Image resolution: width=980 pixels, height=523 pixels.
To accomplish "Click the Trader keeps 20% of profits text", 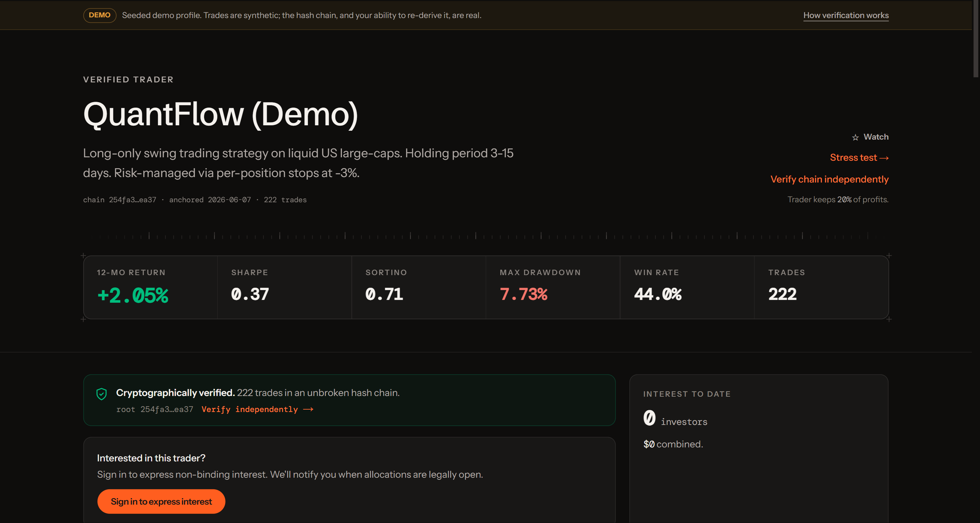I will click(x=838, y=200).
